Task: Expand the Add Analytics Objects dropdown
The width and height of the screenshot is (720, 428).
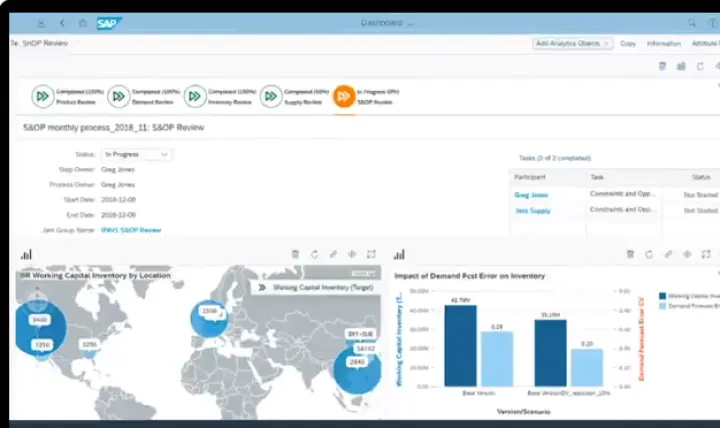Action: (x=572, y=43)
